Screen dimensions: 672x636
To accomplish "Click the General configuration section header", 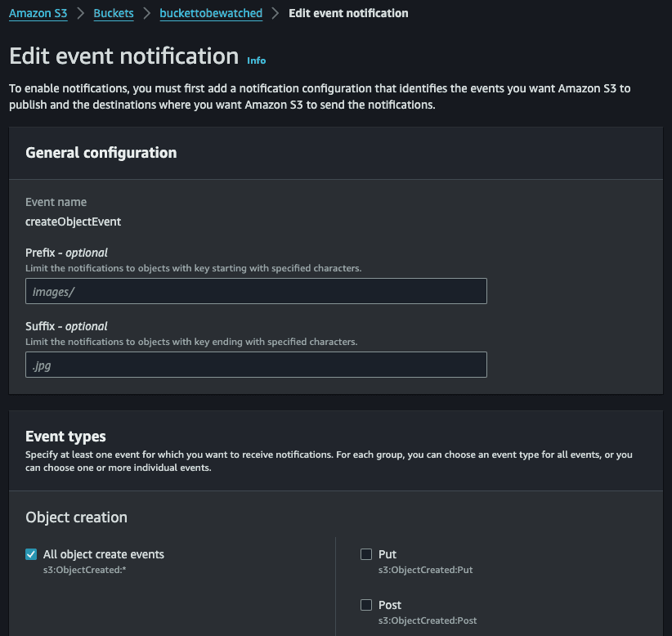I will tap(101, 152).
